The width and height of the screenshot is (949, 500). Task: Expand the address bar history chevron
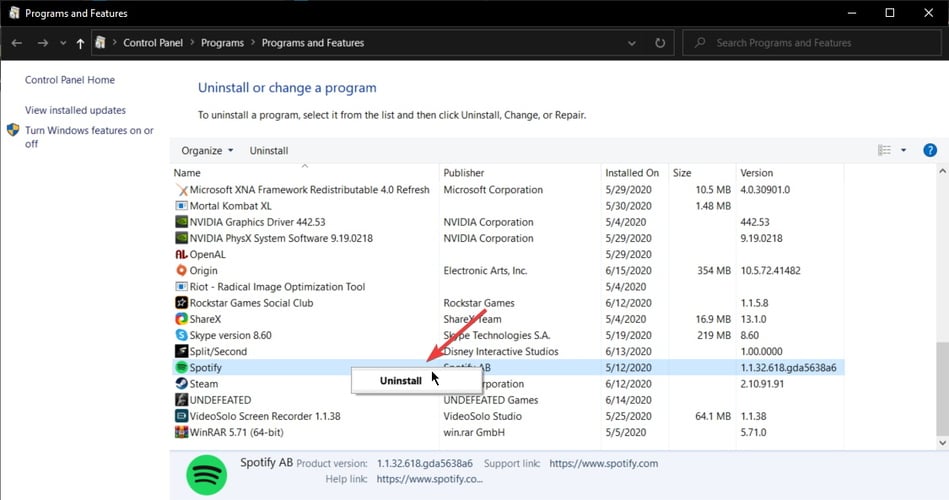pyautogui.click(x=632, y=44)
